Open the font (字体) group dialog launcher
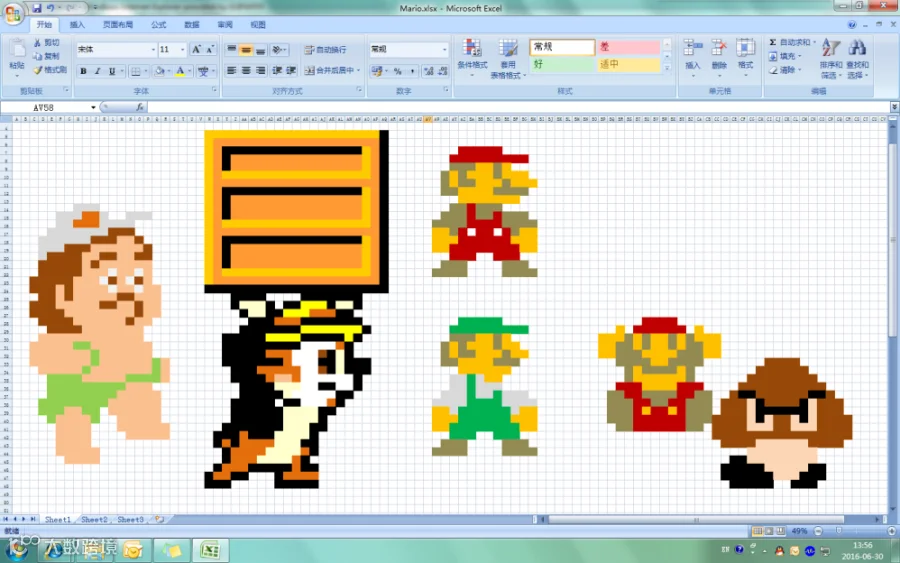 [215, 90]
